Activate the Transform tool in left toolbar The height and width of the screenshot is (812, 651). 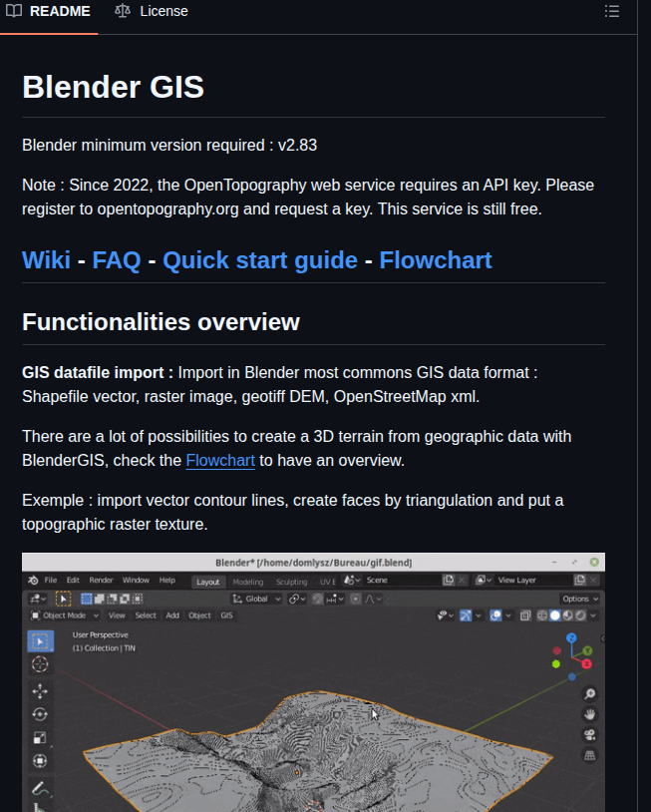pyautogui.click(x=40, y=761)
